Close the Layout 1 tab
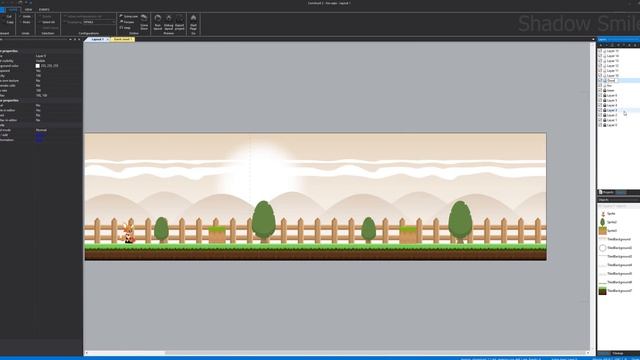This screenshot has height=360, width=640. [107, 39]
